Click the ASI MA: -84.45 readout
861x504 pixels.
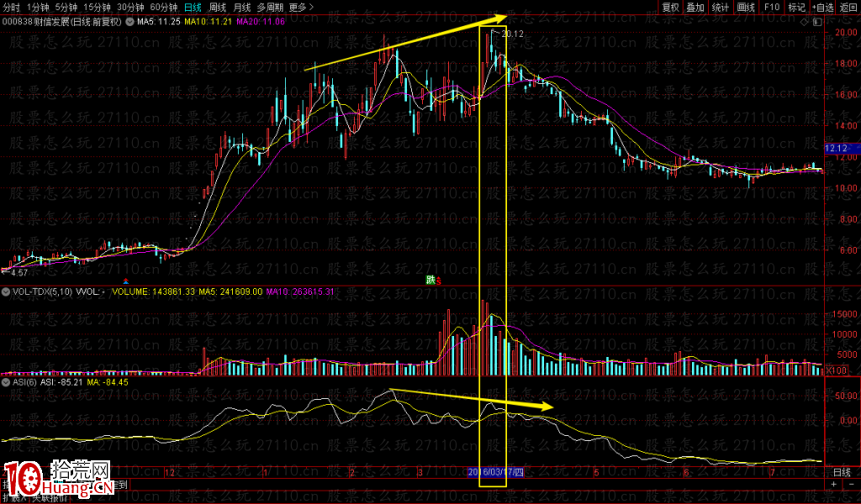tap(108, 381)
